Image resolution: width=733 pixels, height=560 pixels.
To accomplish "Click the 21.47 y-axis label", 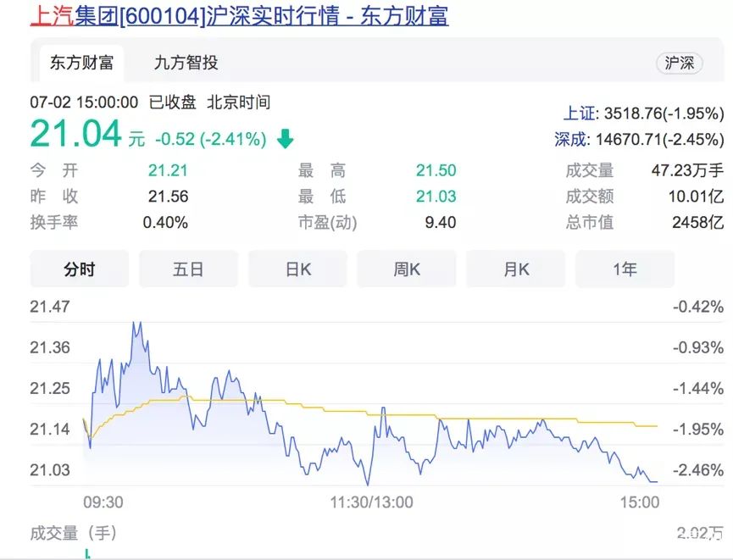I will 50,307.
